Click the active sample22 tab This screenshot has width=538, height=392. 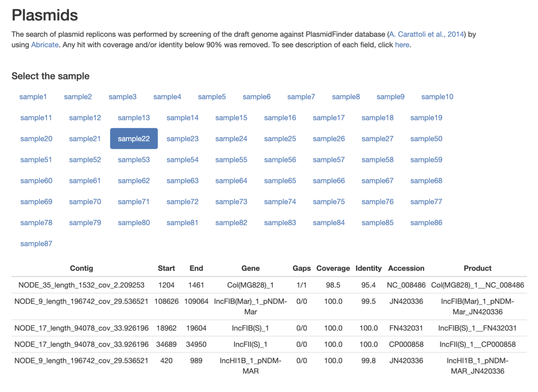point(134,139)
